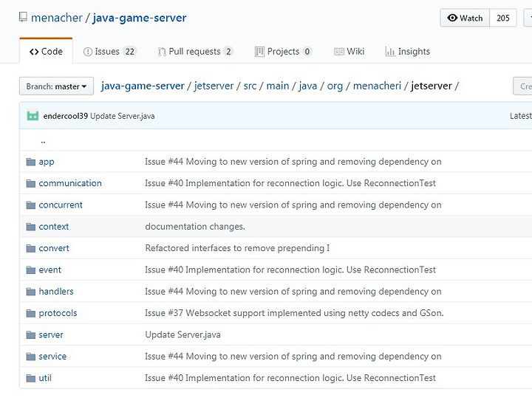
Task: Click the Pull requests count badge 2
Action: [228, 52]
